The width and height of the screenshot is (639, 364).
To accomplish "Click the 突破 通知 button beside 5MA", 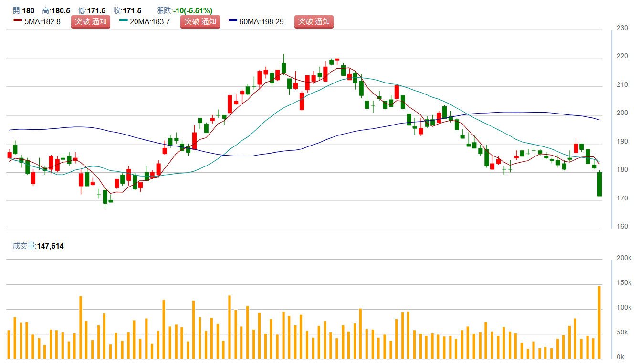I will click(x=91, y=21).
